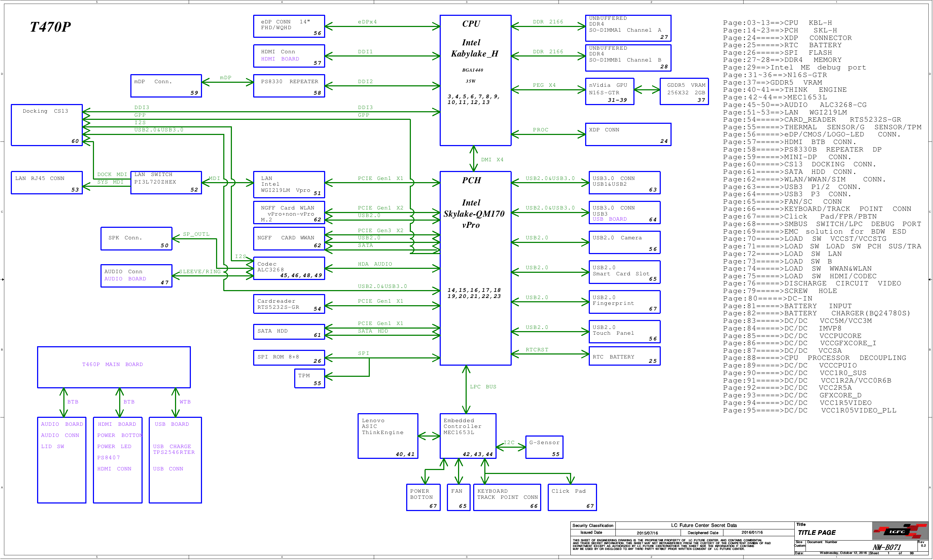The width and height of the screenshot is (933, 560).
Task: Click the nVidia GPU N16S-GTR block
Action: (609, 91)
